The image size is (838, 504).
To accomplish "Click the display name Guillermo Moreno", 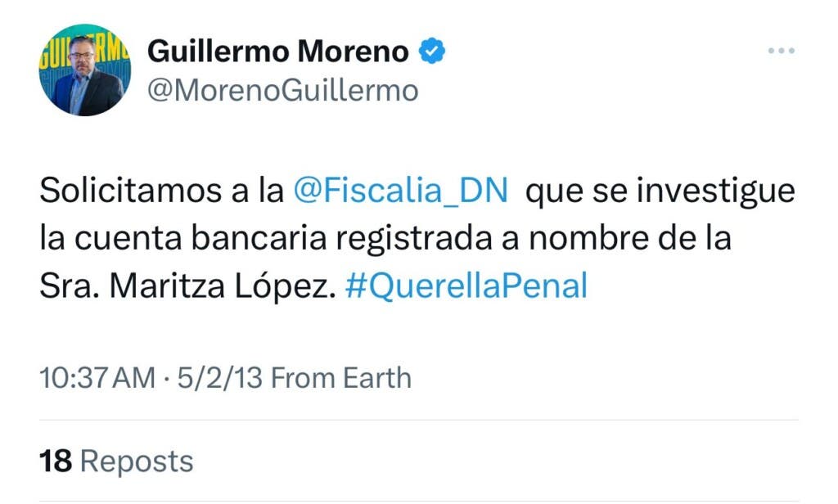I will tap(277, 52).
